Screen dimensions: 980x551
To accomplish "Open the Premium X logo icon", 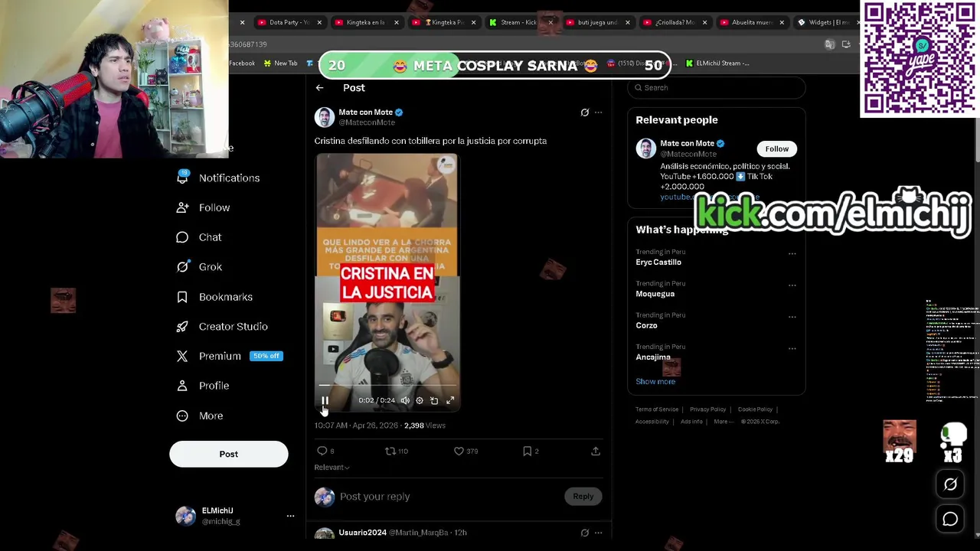I will [x=182, y=356].
